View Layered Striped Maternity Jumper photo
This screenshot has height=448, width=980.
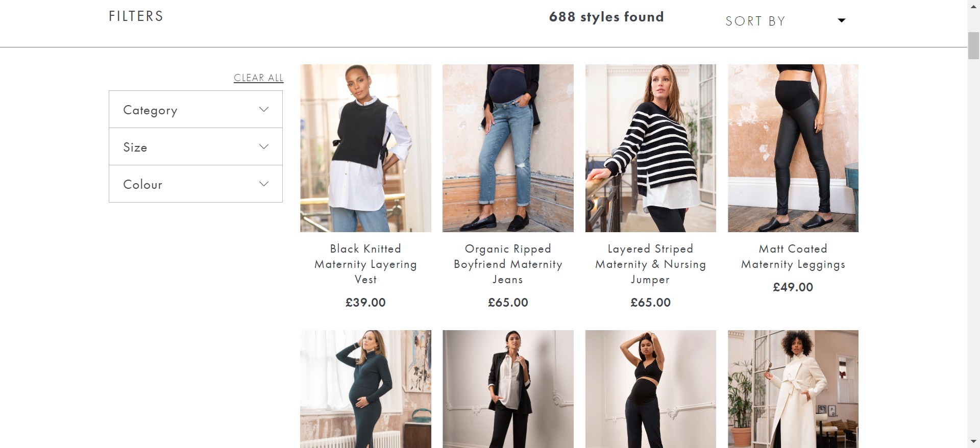(650, 148)
